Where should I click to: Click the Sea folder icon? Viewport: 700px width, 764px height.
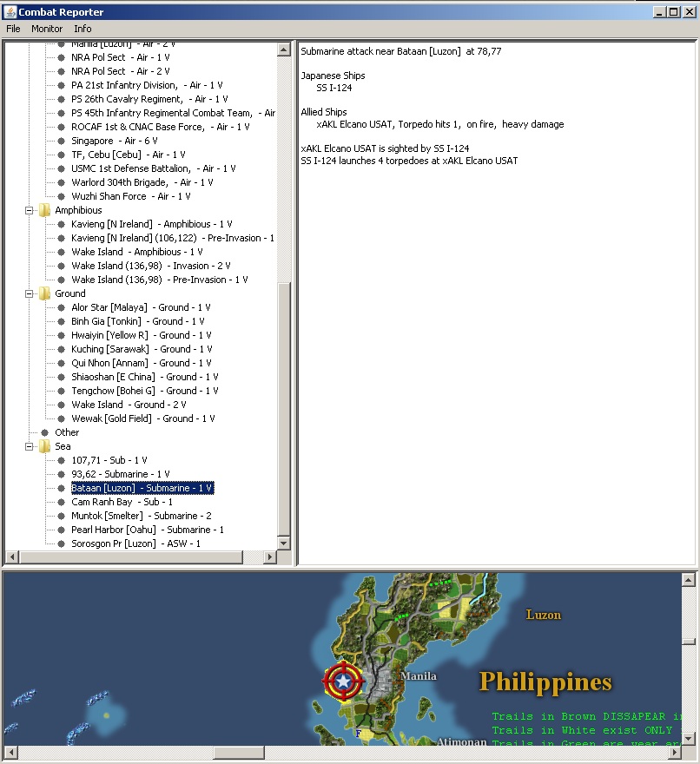click(x=45, y=446)
